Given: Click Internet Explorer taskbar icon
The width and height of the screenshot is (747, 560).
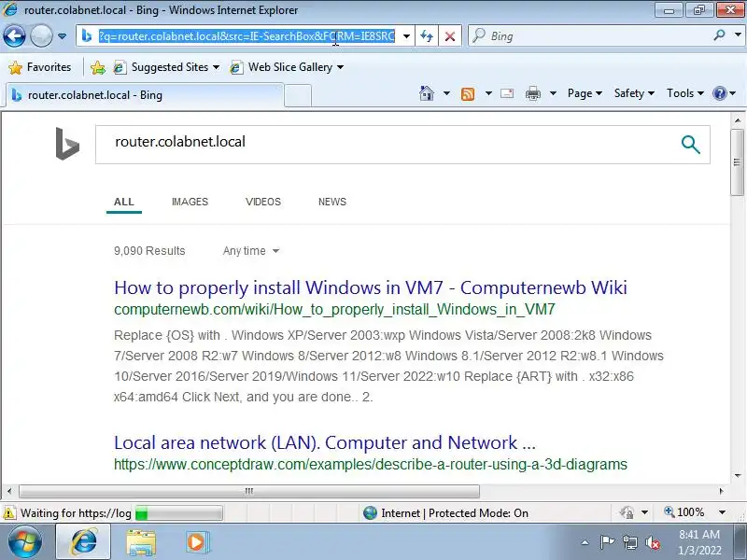Looking at the screenshot, I should coord(84,542).
